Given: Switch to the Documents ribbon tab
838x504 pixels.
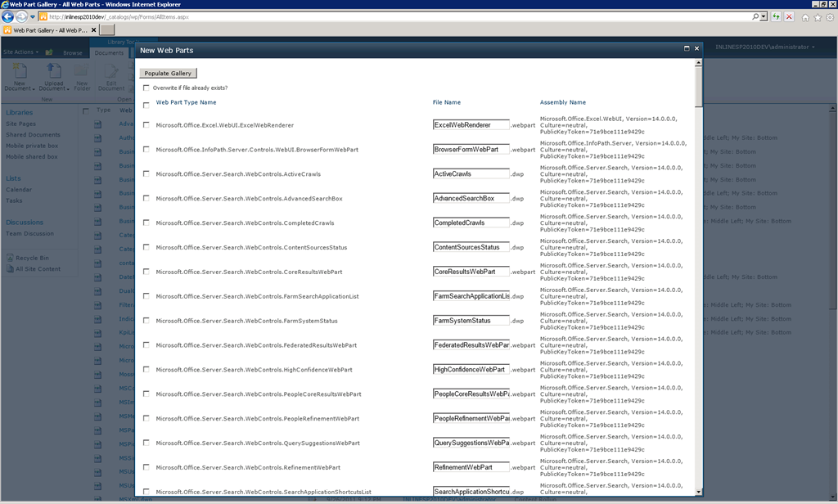Looking at the screenshot, I should pos(109,53).
